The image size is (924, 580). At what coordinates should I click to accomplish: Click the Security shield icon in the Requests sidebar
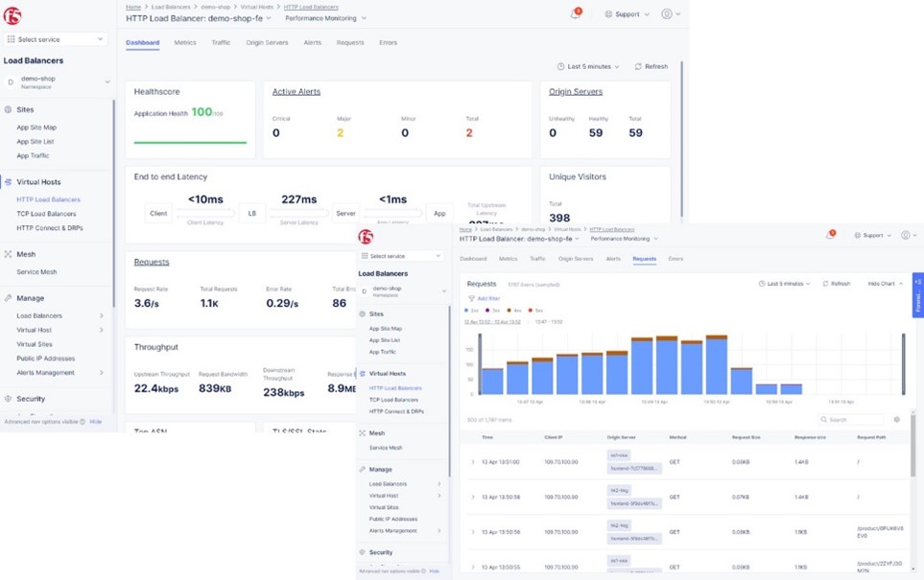[x=363, y=552]
